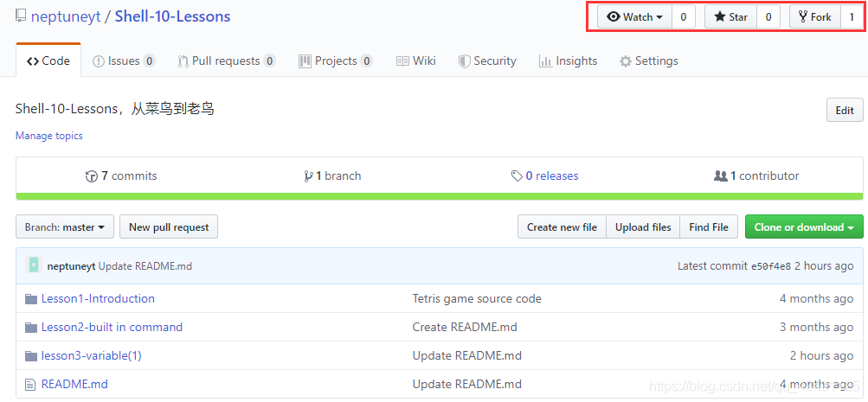
Task: Open the Insights tab
Action: pyautogui.click(x=568, y=61)
